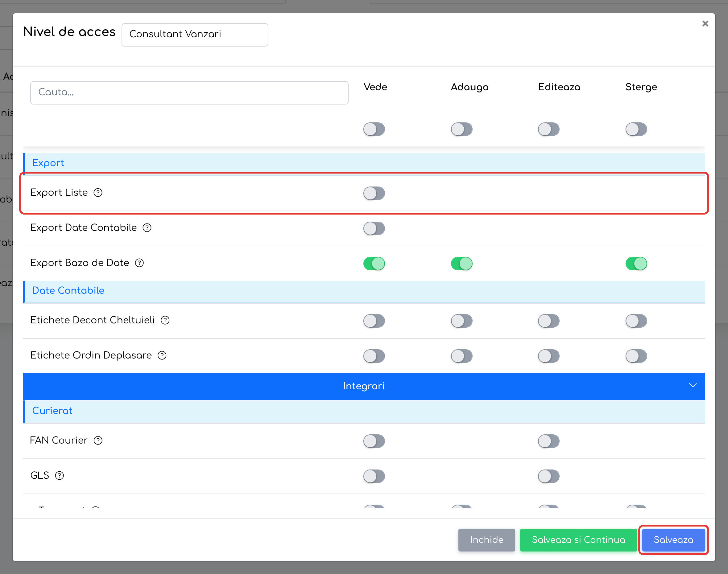Enable Vede for GLS

374,476
